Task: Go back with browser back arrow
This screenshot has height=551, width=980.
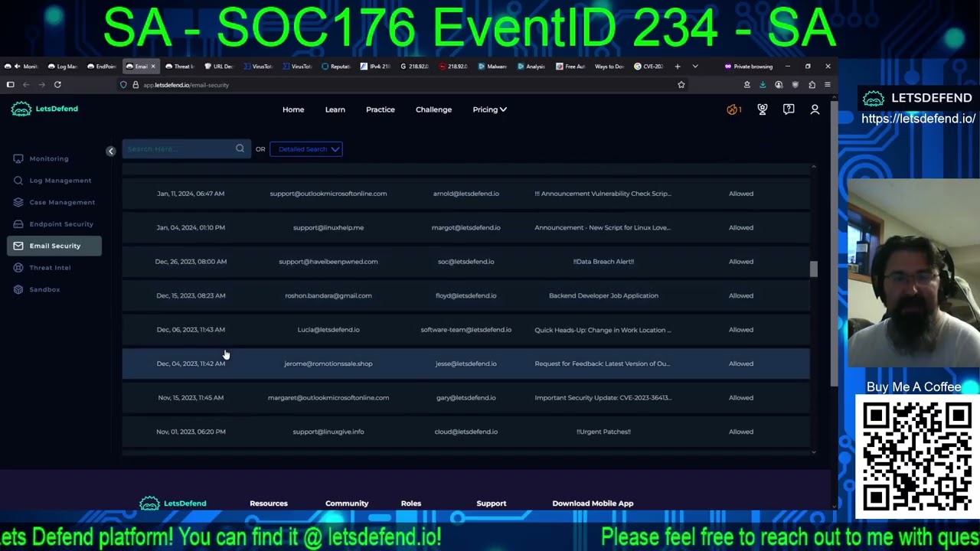Action: pos(26,85)
